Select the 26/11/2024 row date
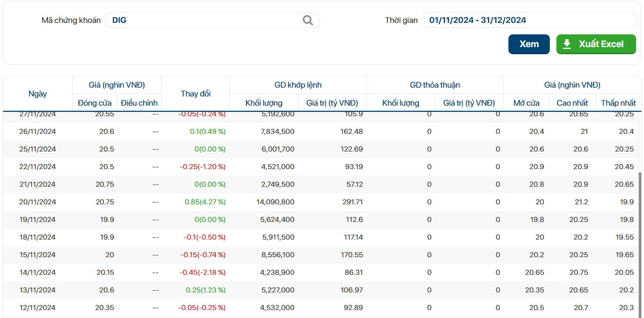The width and height of the screenshot is (644, 318). click(37, 132)
